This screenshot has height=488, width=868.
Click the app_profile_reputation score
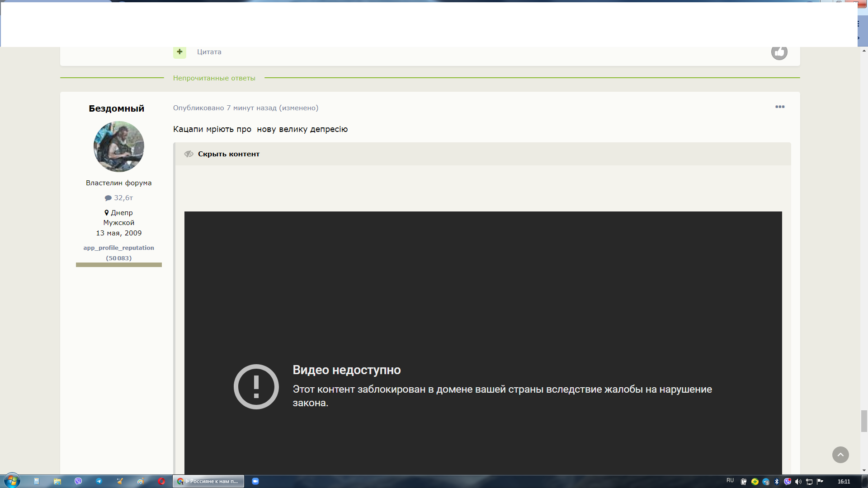click(118, 253)
